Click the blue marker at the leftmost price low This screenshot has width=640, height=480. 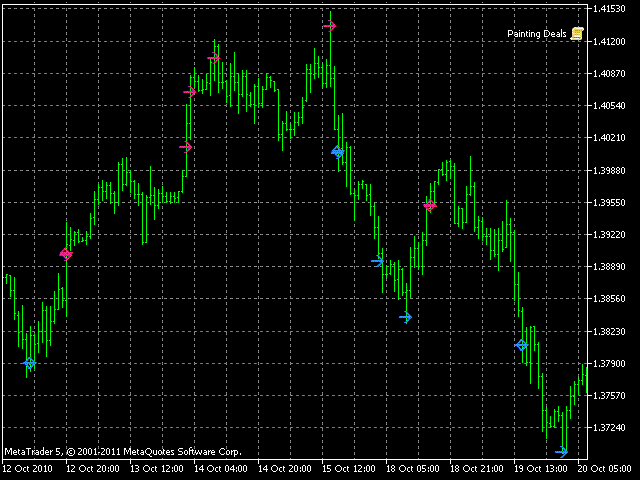pyautogui.click(x=30, y=363)
